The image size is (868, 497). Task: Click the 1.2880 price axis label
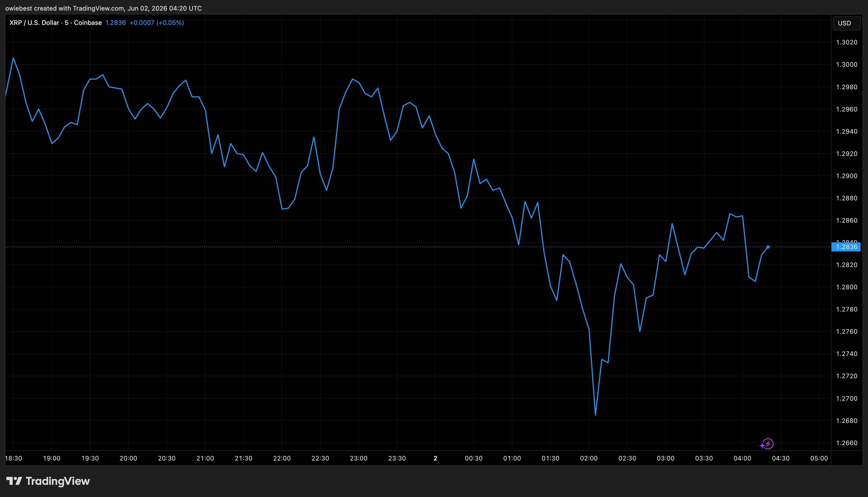[847, 198]
